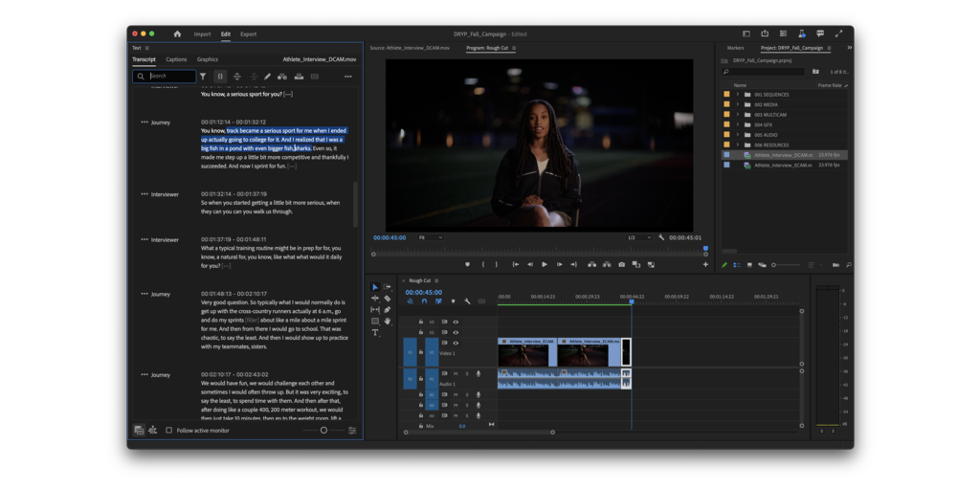
Task: Open the Markers panel tab
Action: (735, 48)
